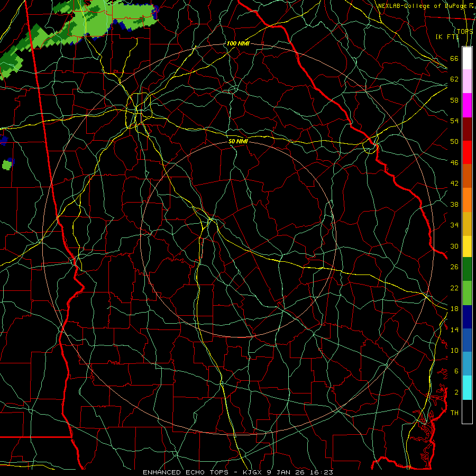476x476 pixels.
Task: Click the legend label 'TH'
Action: (x=454, y=413)
